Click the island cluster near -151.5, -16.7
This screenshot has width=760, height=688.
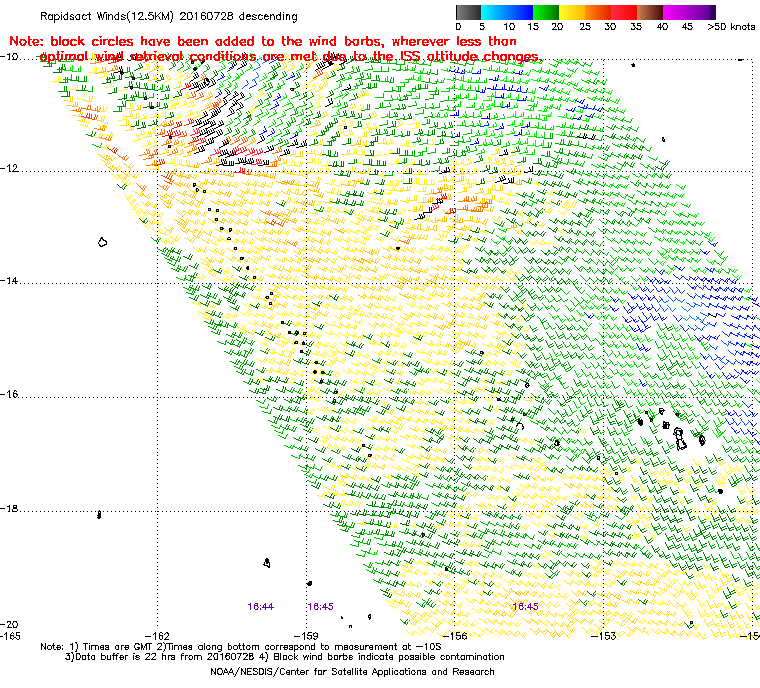click(x=680, y=439)
